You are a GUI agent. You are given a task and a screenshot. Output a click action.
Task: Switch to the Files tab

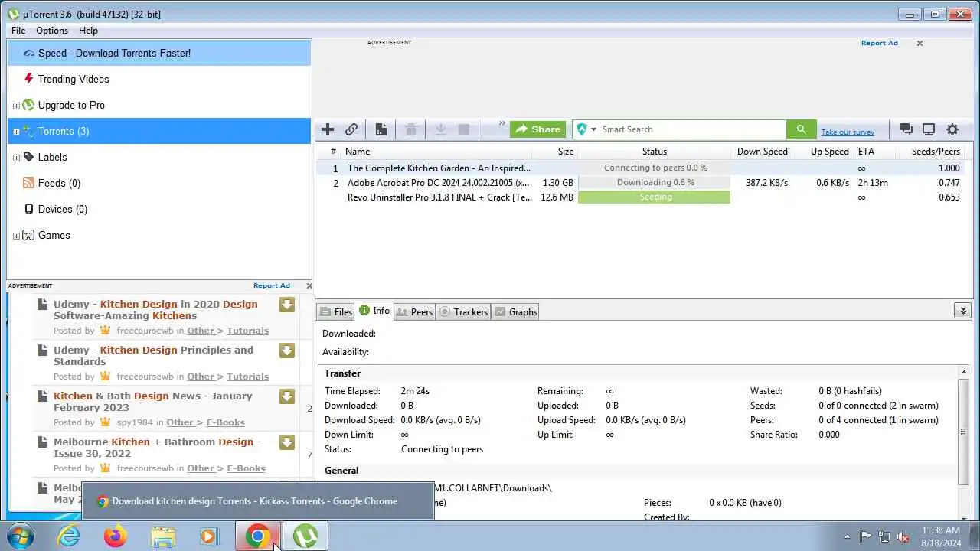tap(336, 311)
